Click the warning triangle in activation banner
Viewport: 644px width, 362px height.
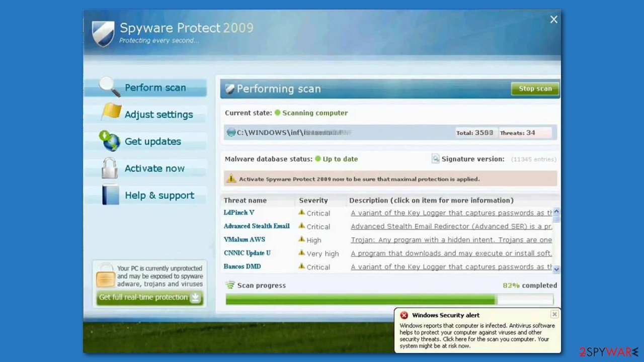tap(231, 178)
